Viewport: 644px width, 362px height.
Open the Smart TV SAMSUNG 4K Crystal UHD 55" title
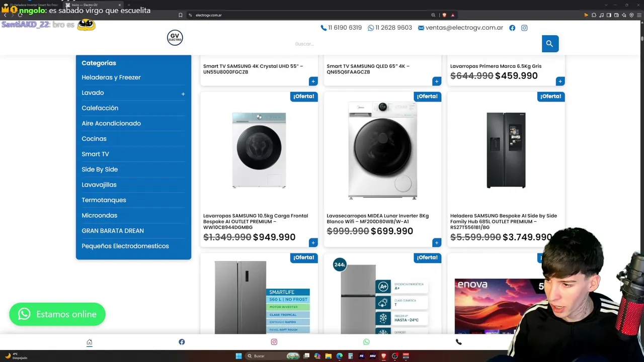[253, 69]
